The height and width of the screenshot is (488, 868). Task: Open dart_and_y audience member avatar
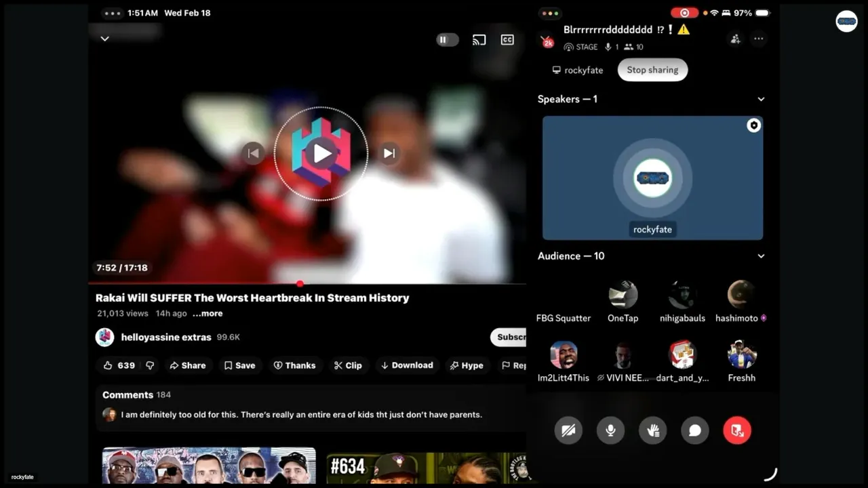click(x=682, y=354)
